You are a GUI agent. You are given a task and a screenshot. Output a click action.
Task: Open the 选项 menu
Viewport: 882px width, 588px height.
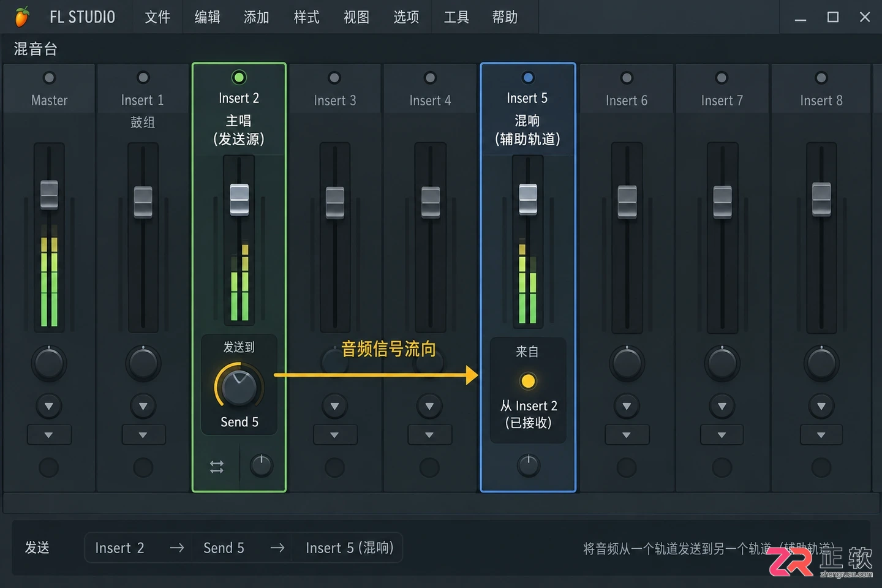[406, 17]
